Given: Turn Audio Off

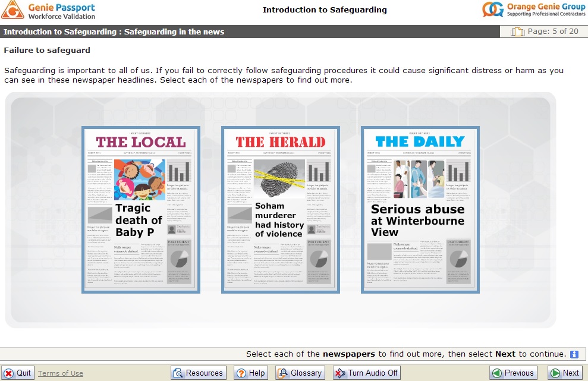Looking at the screenshot, I should (x=367, y=373).
